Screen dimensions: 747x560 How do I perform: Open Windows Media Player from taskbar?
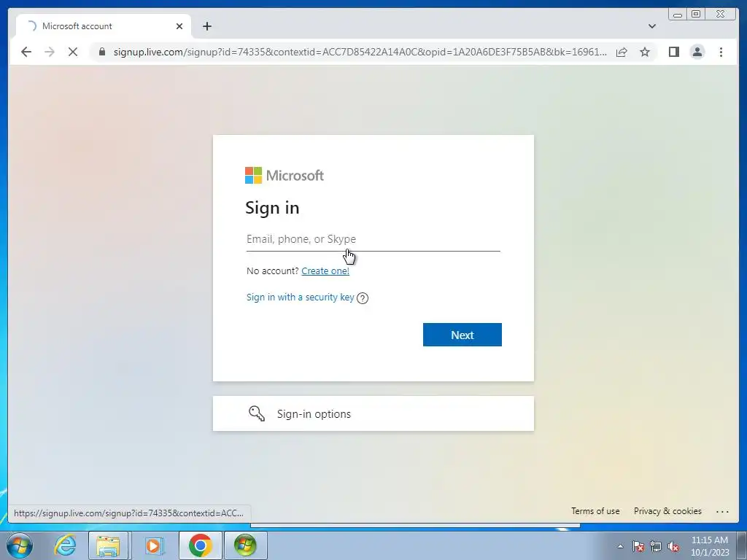click(x=154, y=545)
